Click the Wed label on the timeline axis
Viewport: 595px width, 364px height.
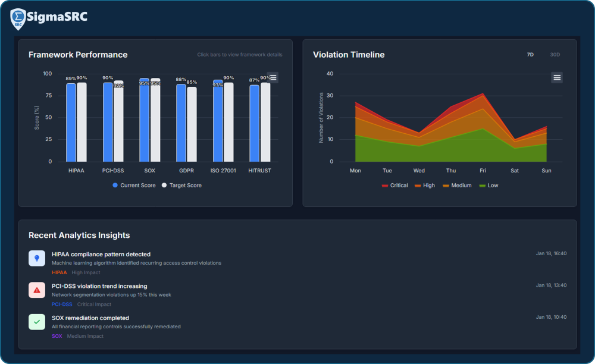tap(419, 171)
